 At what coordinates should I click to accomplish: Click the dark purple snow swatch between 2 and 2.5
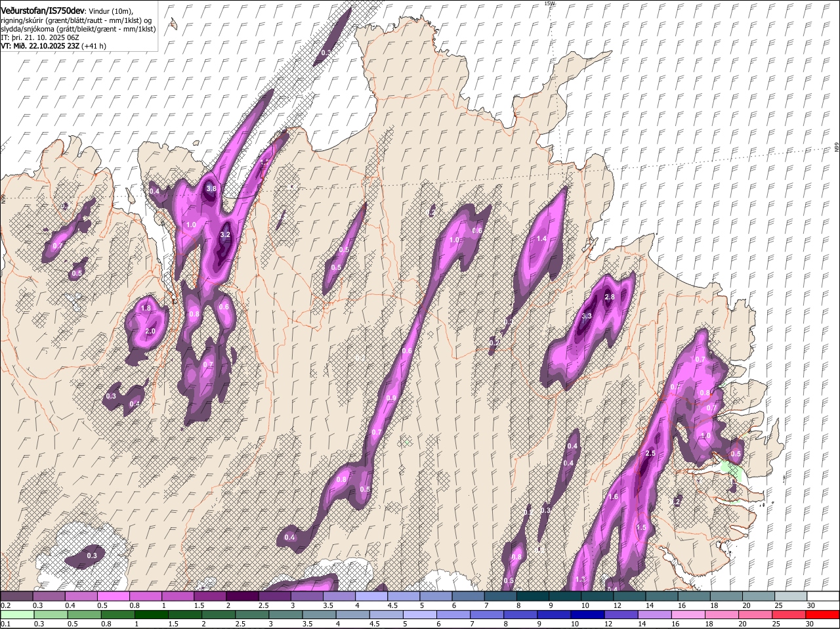(242, 596)
